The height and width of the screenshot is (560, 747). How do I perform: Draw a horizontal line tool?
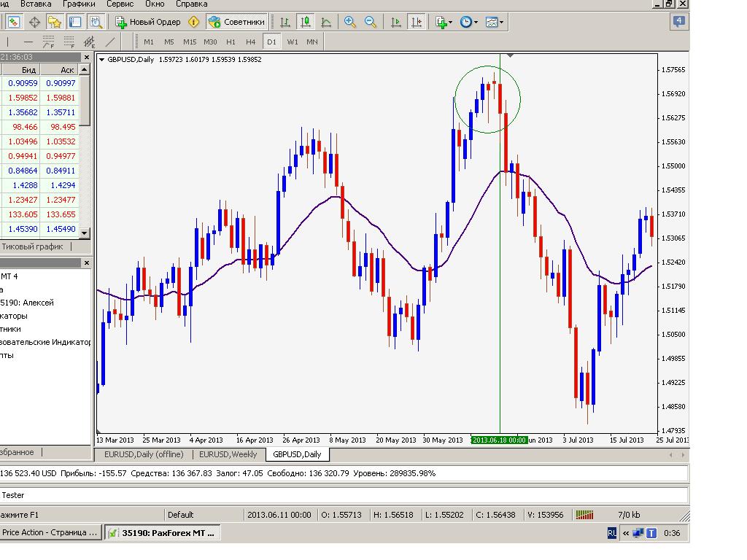pos(28,42)
